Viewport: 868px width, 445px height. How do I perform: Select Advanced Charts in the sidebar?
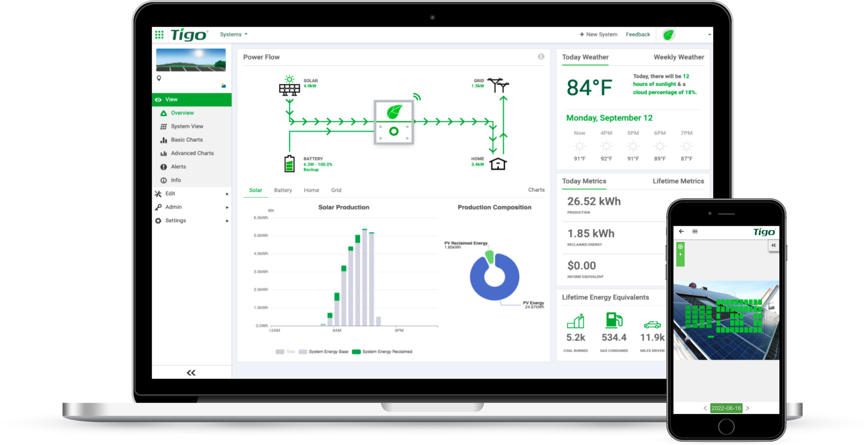[x=192, y=153]
